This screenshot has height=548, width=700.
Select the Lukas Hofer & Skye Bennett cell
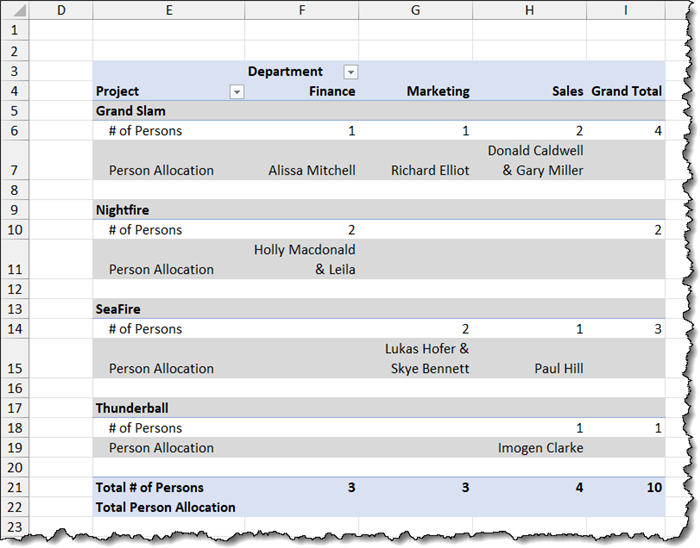(427, 358)
